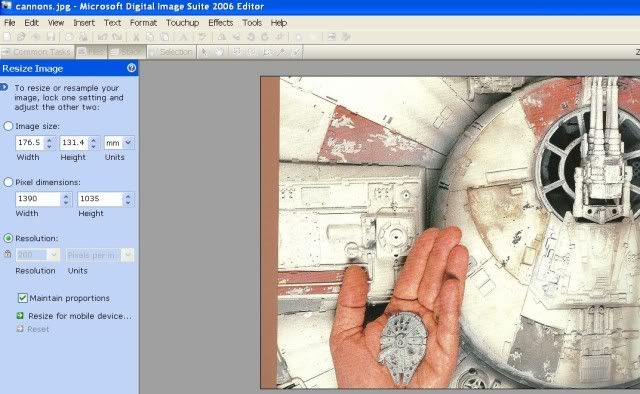Screen dimensions: 640x394
Task: Open the Text menu
Action: (x=112, y=23)
